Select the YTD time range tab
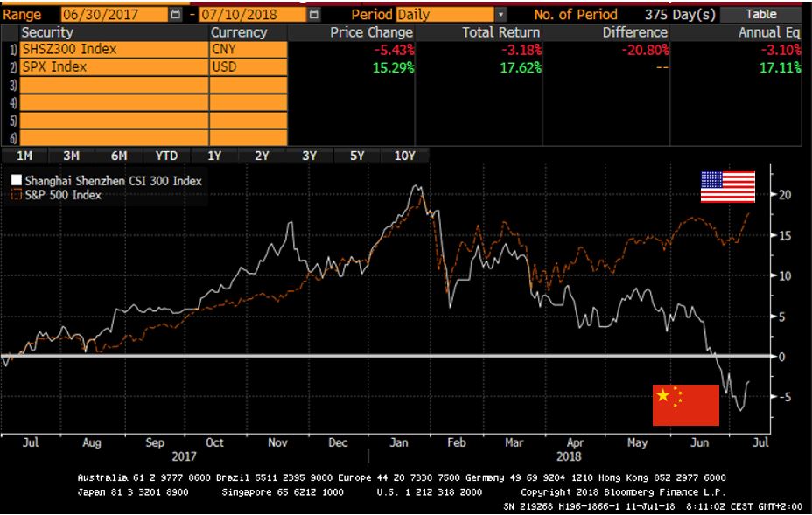Viewport: 812px width, 515px height. (x=167, y=156)
